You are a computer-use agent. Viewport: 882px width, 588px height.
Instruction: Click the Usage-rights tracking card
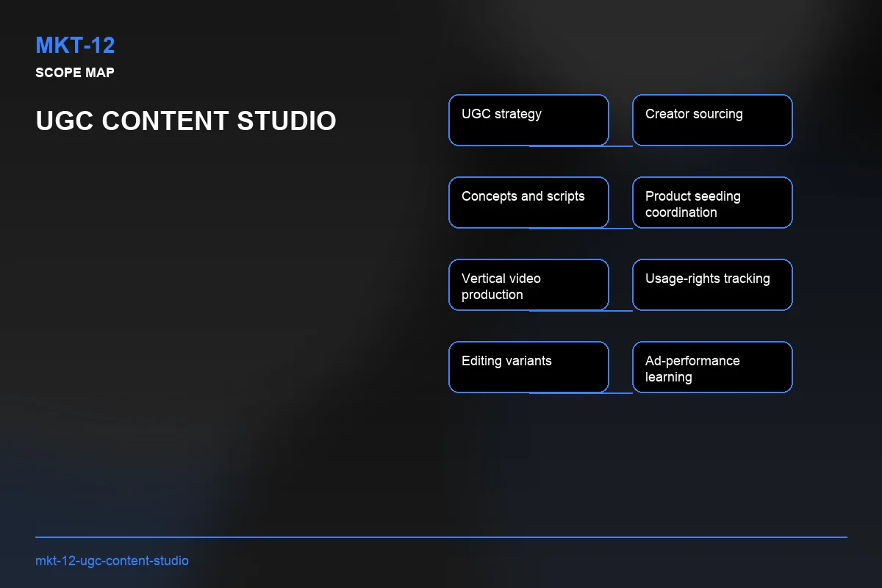(x=712, y=284)
